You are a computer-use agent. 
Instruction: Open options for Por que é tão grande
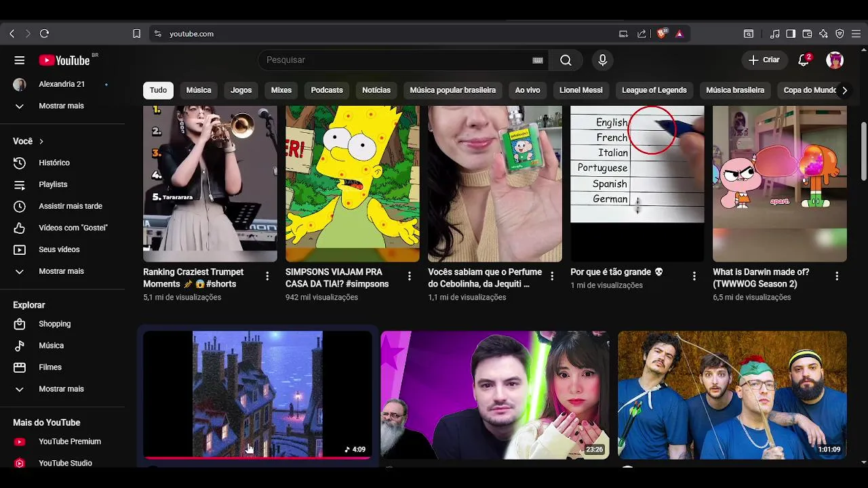tap(694, 276)
